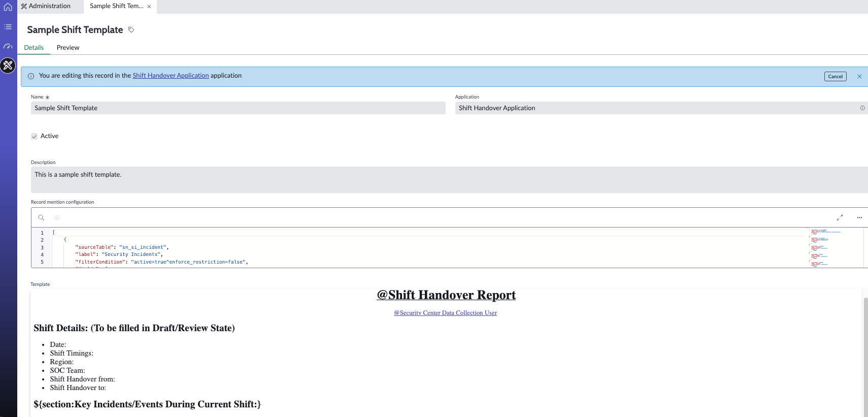
Task: Open the Details tab
Action: [34, 48]
